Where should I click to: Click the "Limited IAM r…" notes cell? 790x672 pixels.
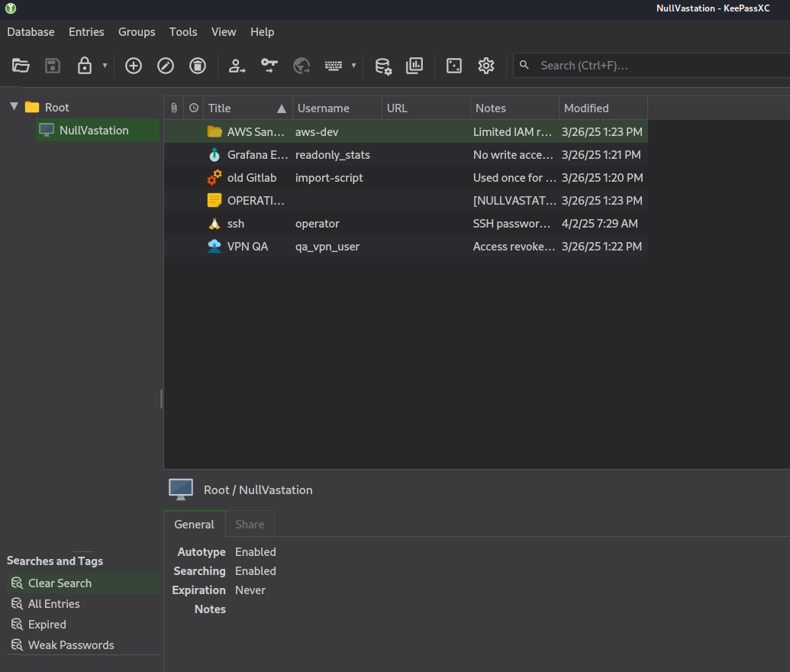[x=512, y=131]
